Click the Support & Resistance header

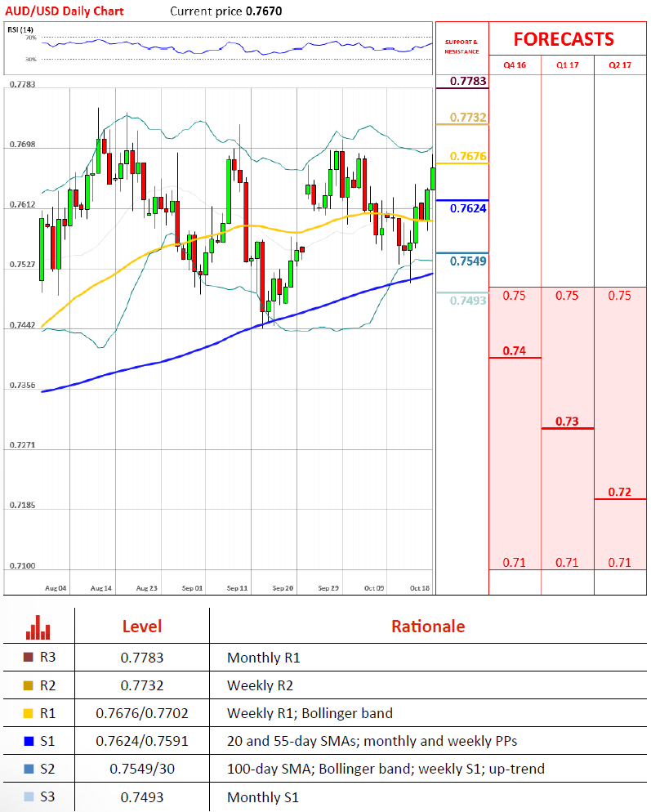pyautogui.click(x=461, y=47)
